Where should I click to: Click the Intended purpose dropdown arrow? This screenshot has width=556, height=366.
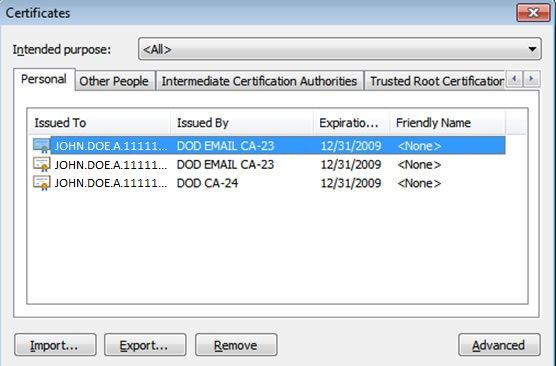[x=532, y=49]
